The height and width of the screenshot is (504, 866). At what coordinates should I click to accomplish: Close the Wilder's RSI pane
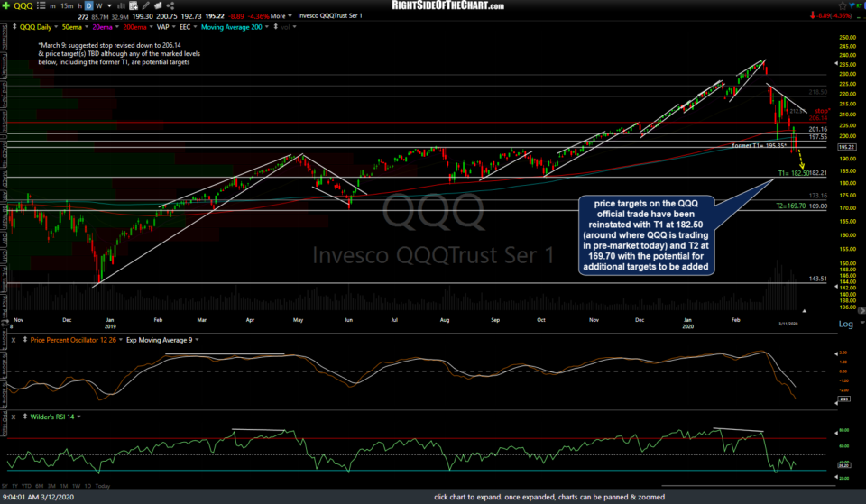(14, 417)
